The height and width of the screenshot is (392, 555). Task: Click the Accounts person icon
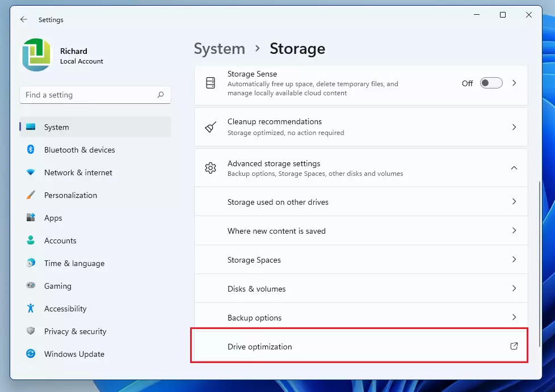click(x=31, y=240)
